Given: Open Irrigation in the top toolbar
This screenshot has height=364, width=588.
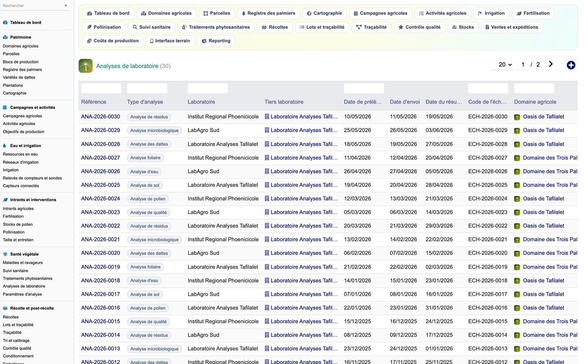Looking at the screenshot, I should point(491,13).
